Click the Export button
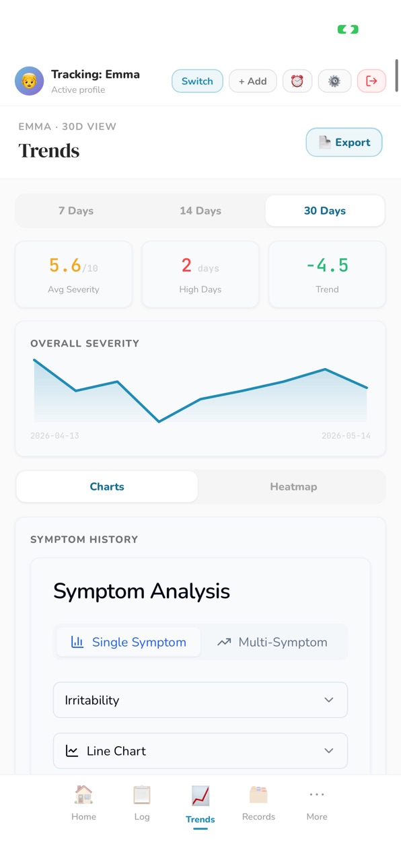Viewport: 401px width, 868px height. [x=344, y=142]
